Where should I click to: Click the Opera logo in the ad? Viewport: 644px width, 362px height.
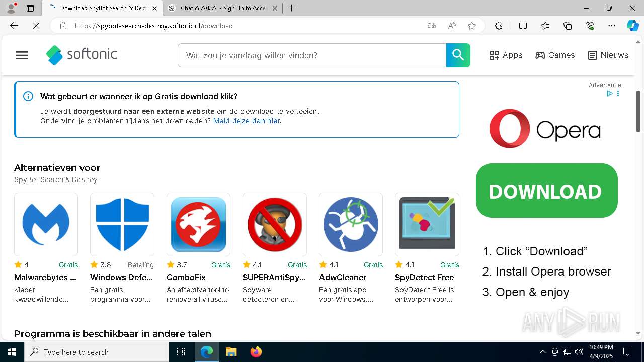[x=545, y=129]
